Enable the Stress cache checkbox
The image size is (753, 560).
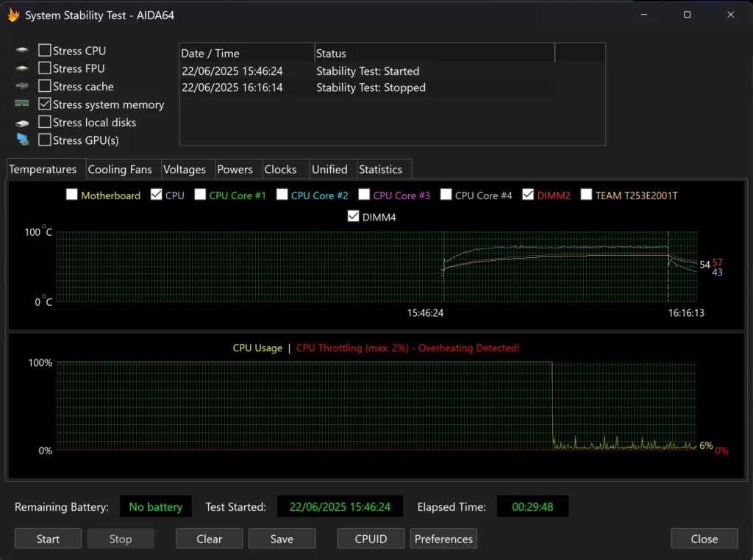coord(45,86)
